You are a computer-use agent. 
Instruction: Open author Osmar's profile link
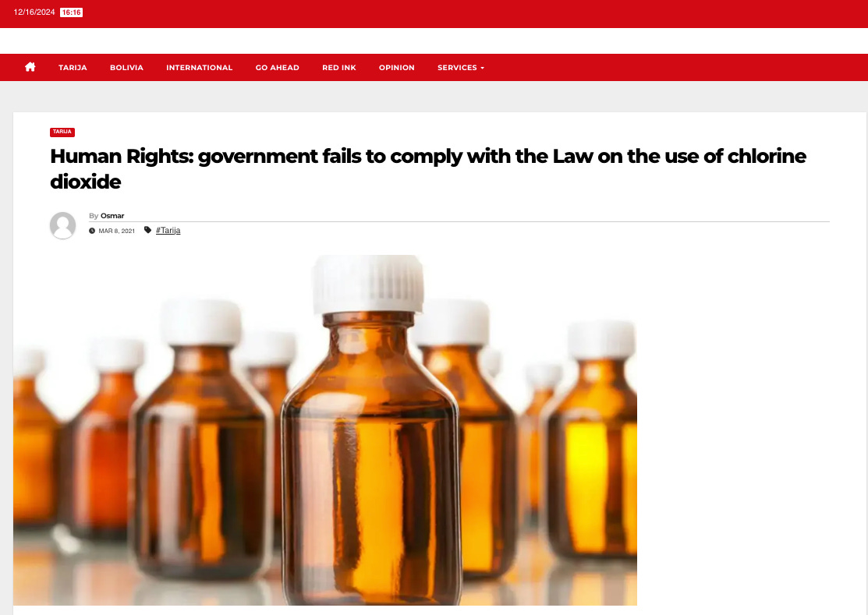[112, 216]
